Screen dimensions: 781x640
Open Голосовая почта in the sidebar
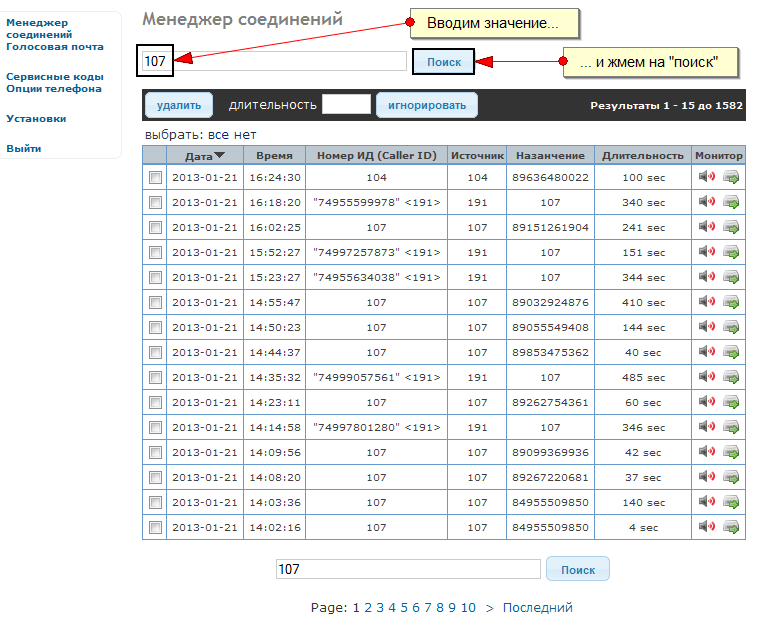[x=54, y=47]
